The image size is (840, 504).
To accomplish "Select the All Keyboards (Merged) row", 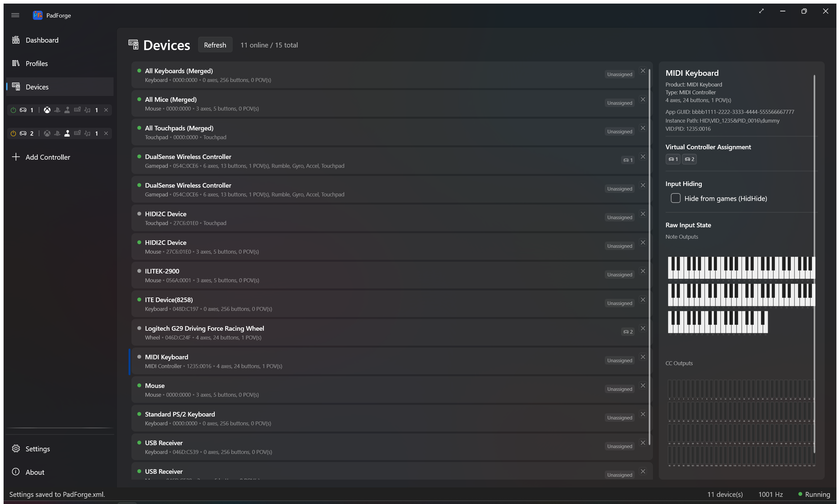I will coord(392,75).
